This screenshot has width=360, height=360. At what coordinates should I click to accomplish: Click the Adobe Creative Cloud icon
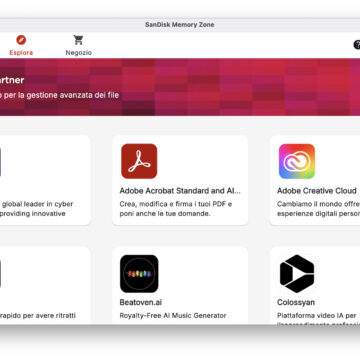tap(297, 161)
